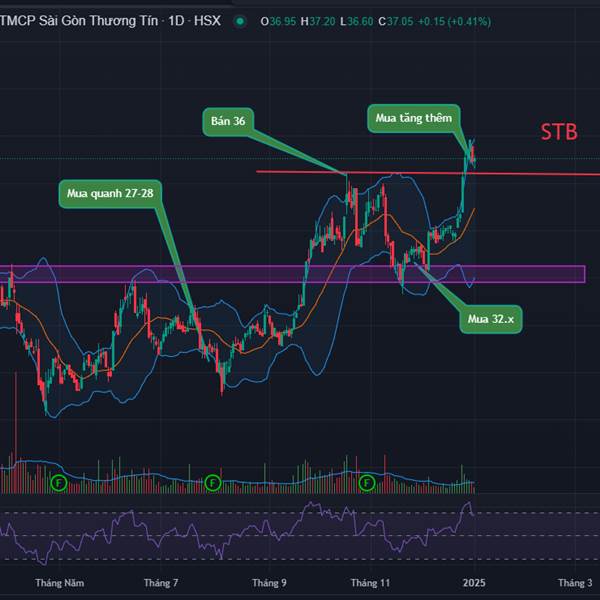
Task: Click the 'Mua quanh 27-28' annotation label
Action: pos(110,193)
